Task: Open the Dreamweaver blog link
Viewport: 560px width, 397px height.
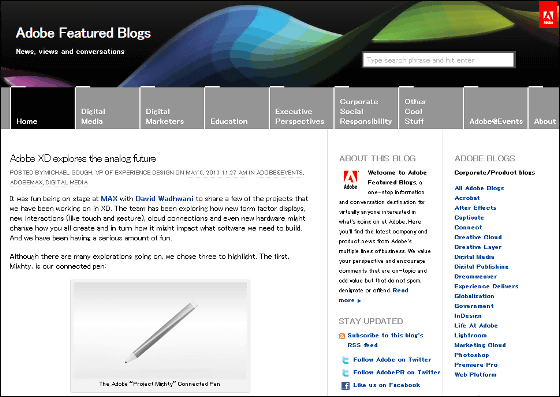Action: tap(475, 277)
